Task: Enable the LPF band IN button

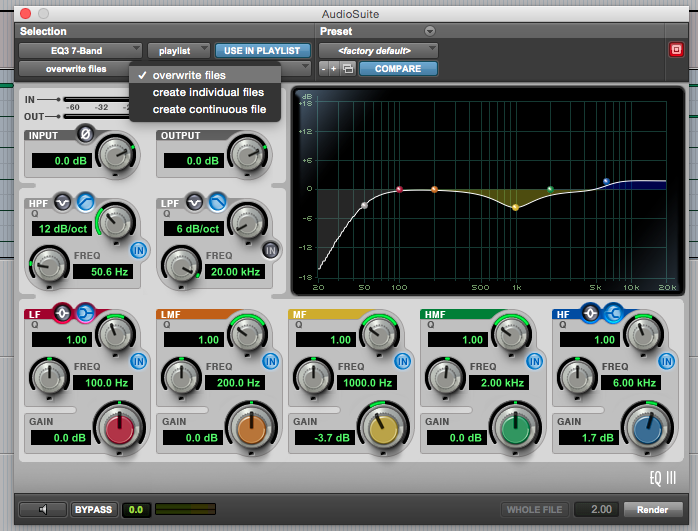Action: point(271,251)
